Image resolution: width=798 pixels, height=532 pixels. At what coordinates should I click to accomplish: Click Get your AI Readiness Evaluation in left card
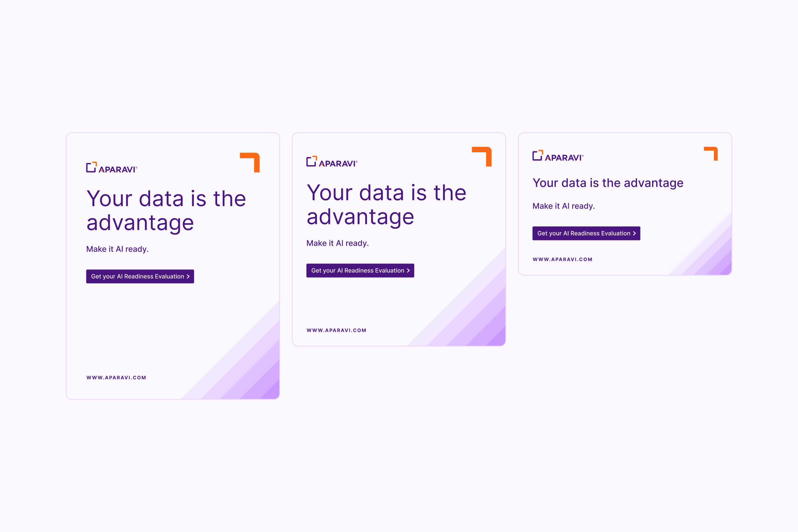[140, 277]
